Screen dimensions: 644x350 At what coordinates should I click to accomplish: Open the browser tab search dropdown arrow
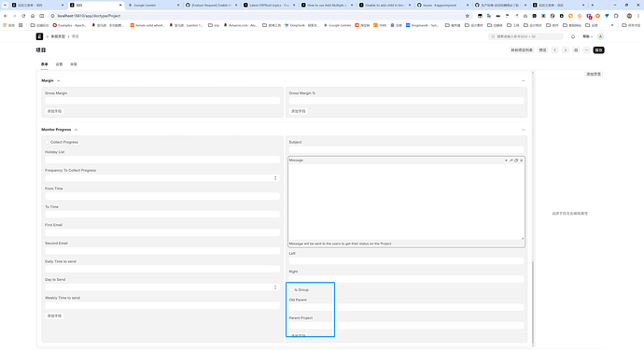pyautogui.click(x=5, y=5)
